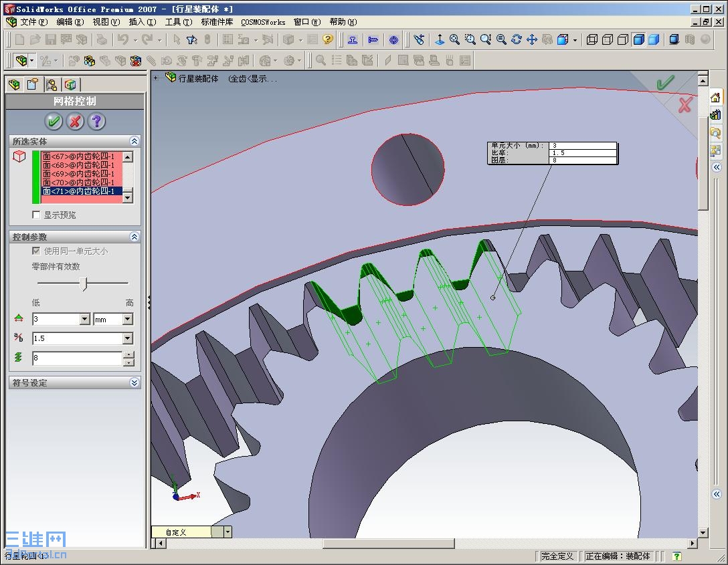
Task: Click the horizontal scrollbar thumb under viewport
Action: (x=389, y=543)
